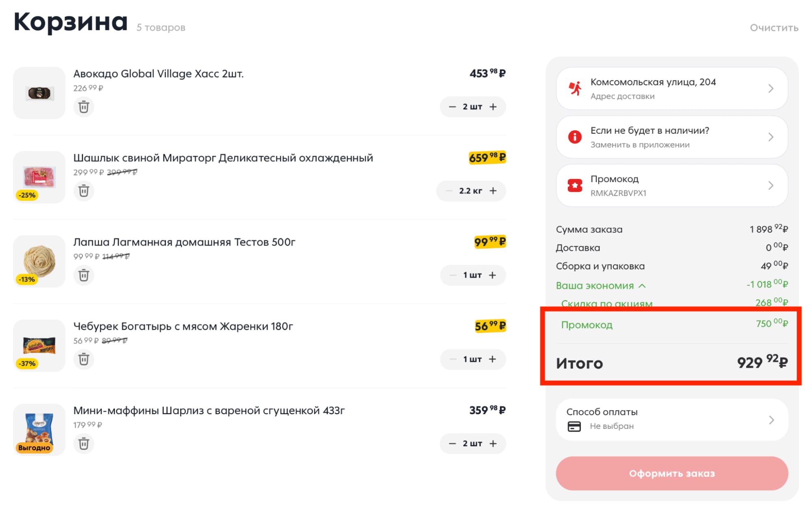Image resolution: width=812 pixels, height=515 pixels.
Task: Open Способ оплаты selection
Action: 672,419
